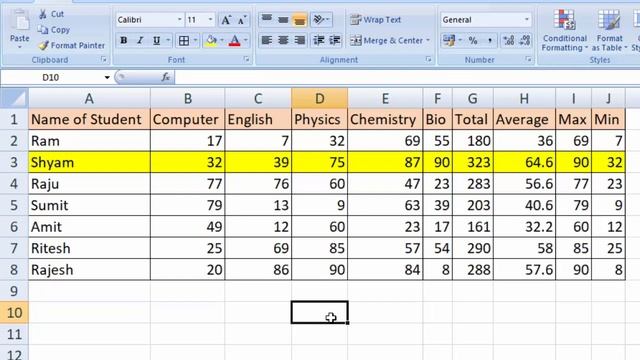Apply Accounting Number Format icon

pyautogui.click(x=449, y=40)
